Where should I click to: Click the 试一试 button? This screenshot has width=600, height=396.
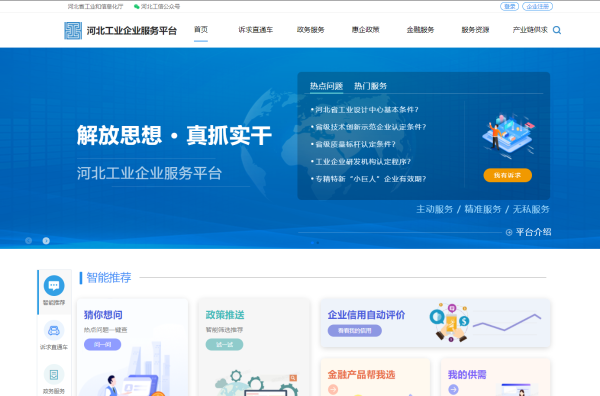tap(224, 345)
